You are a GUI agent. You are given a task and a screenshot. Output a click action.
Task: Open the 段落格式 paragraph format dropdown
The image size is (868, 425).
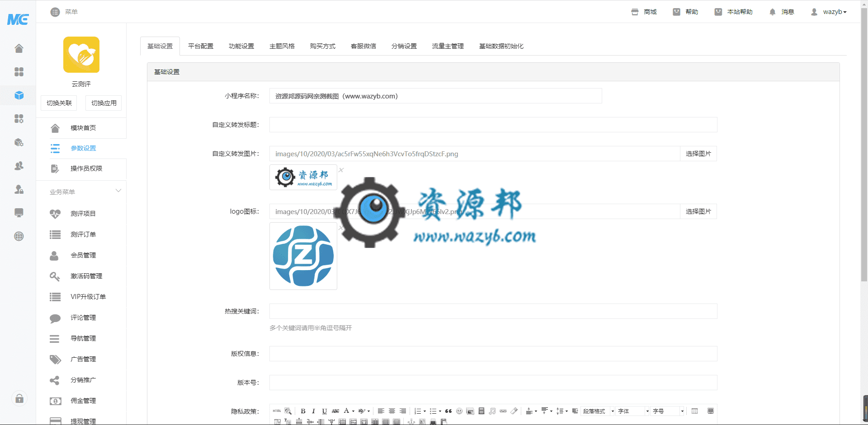[x=598, y=411]
